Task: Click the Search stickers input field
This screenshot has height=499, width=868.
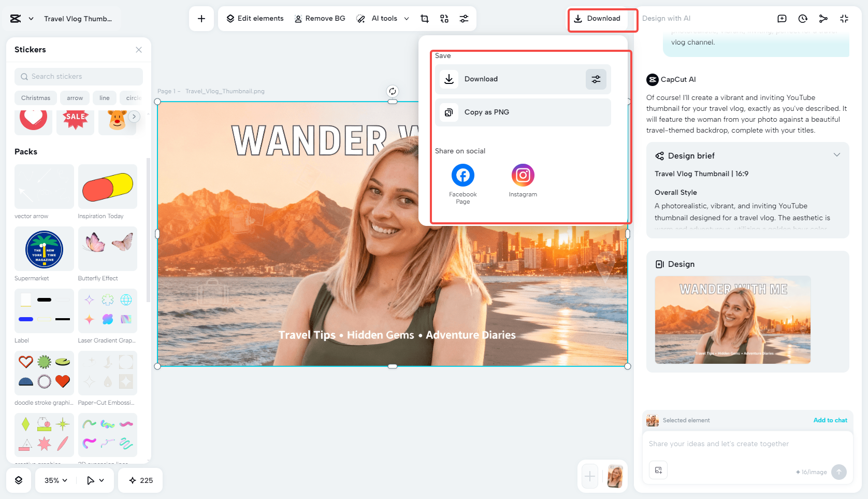Action: coord(78,76)
